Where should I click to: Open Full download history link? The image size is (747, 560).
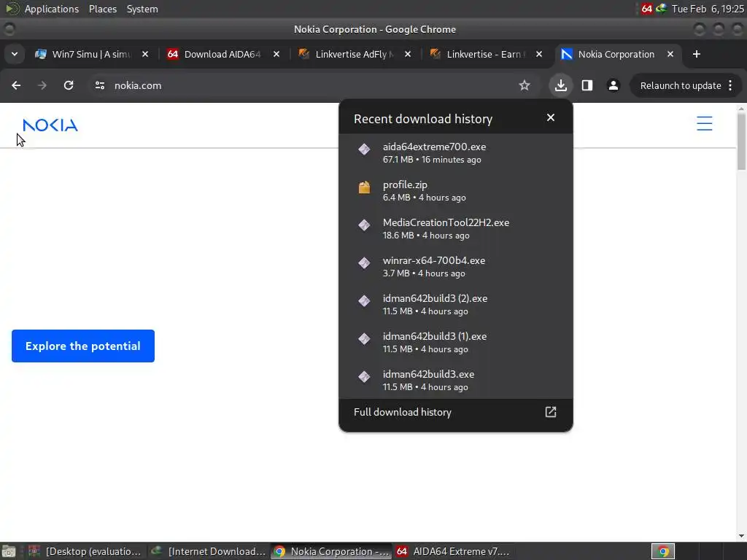455,412
